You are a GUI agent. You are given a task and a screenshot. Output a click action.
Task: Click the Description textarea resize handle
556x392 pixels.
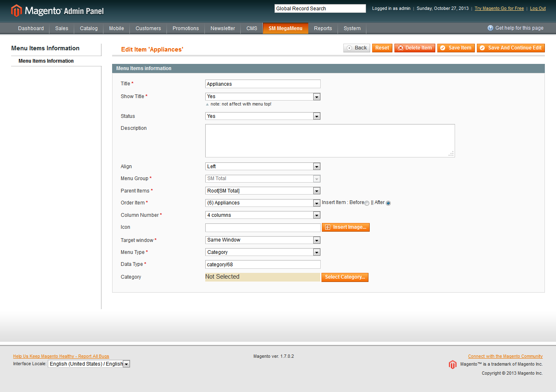[451, 154]
